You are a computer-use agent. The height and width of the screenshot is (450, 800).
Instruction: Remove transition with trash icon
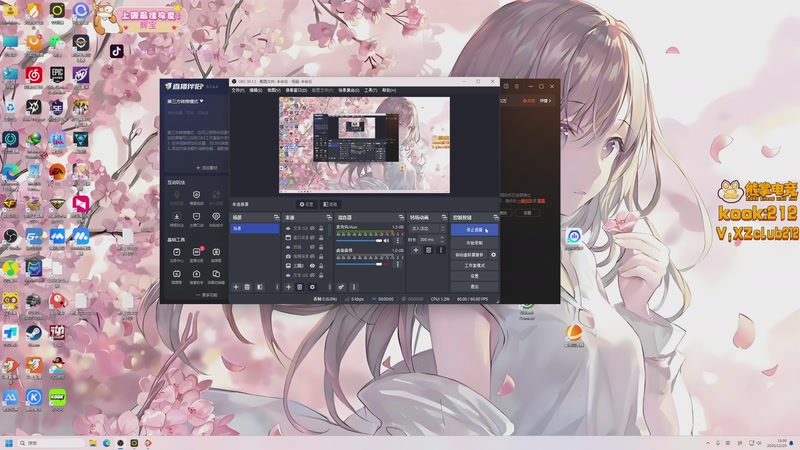coord(429,250)
